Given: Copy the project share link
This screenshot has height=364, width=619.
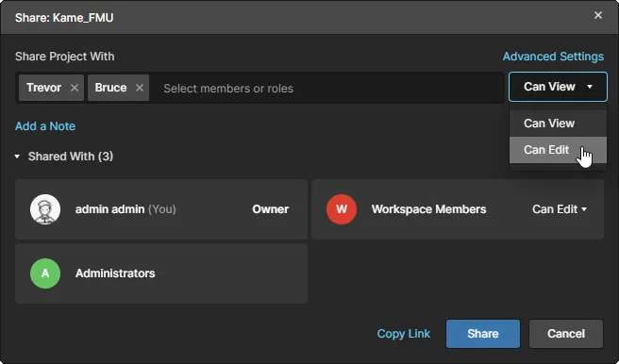Looking at the screenshot, I should (x=404, y=334).
